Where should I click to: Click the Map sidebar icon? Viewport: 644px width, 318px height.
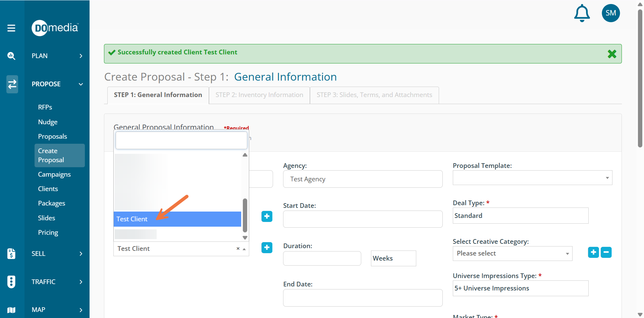tap(11, 310)
